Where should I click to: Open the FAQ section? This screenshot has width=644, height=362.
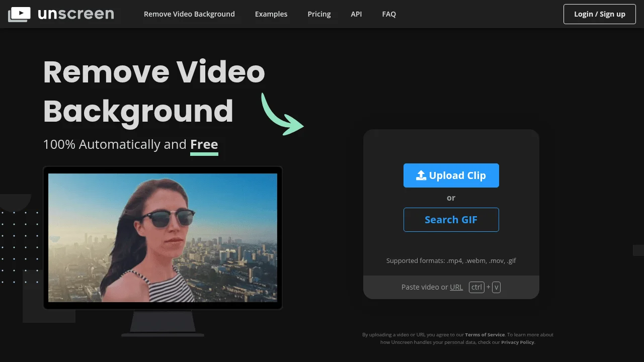389,14
